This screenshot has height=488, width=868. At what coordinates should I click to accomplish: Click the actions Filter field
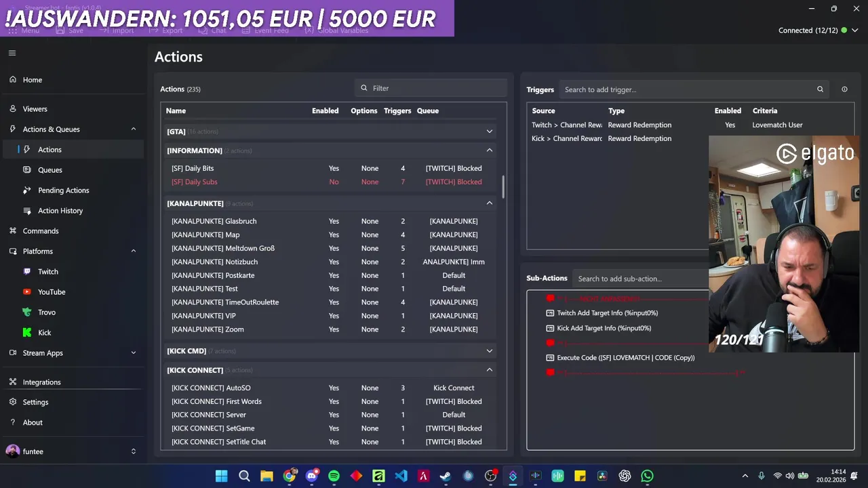coord(431,88)
